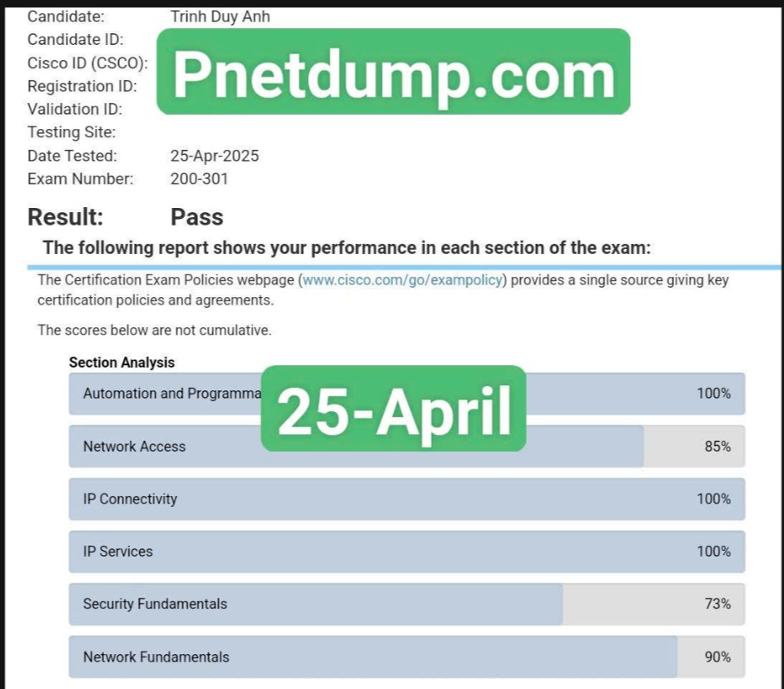Click the Section Analysis heading
The height and width of the screenshot is (689, 784).
(x=122, y=363)
